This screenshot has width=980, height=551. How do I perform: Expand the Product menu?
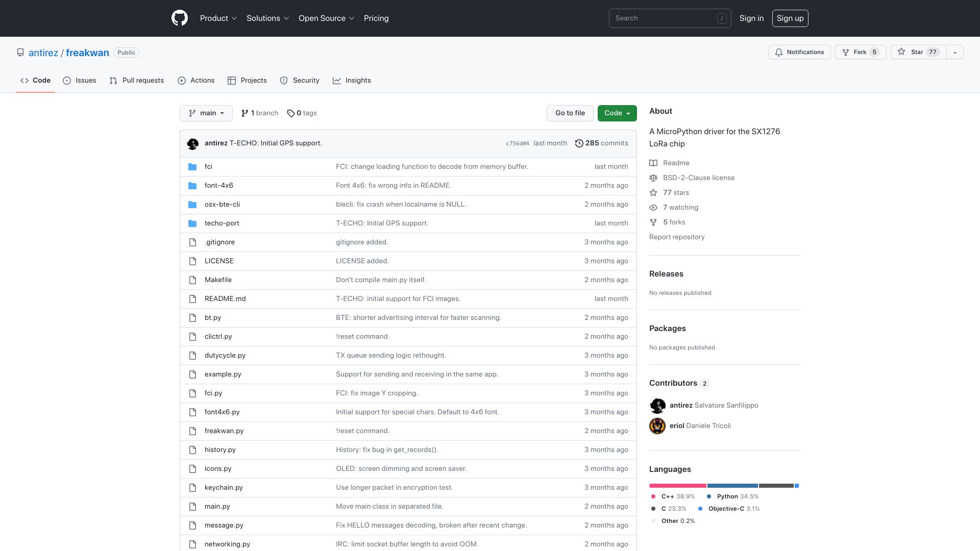tap(218, 18)
